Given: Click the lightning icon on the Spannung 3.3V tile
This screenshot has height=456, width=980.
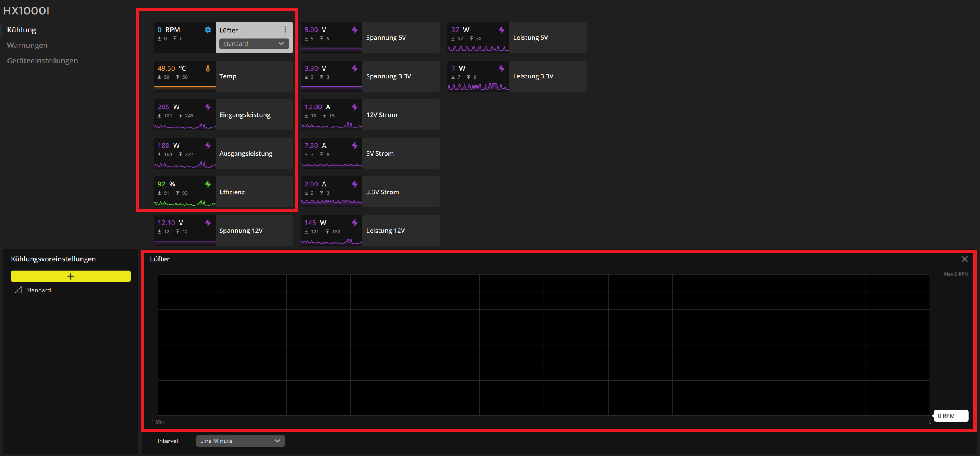Looking at the screenshot, I should pos(355,68).
